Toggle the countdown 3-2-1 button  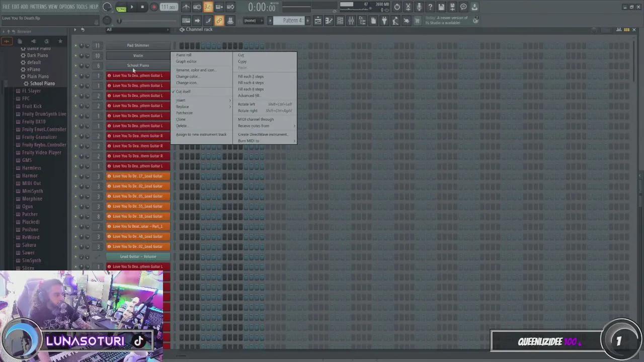point(208,7)
